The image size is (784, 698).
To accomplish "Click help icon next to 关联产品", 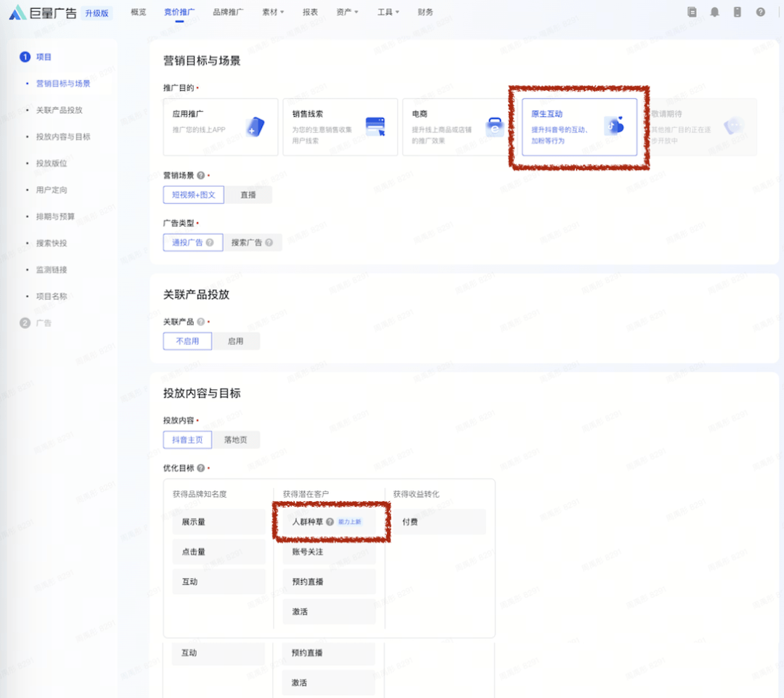I will (200, 322).
